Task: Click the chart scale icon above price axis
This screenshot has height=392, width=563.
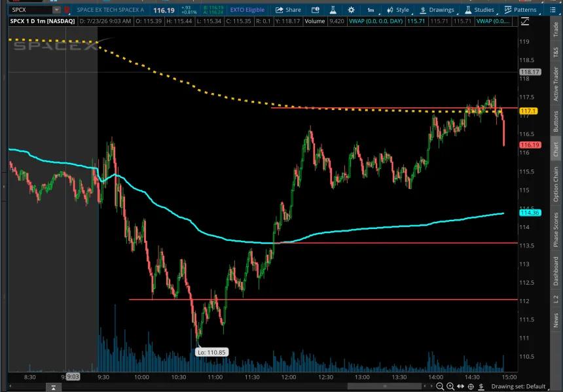Action: 524,22
